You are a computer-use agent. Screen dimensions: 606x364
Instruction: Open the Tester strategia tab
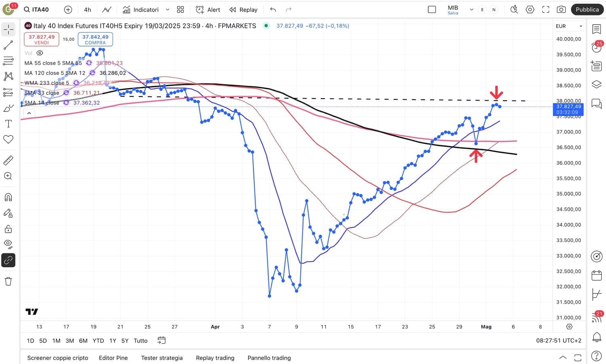pos(162,358)
